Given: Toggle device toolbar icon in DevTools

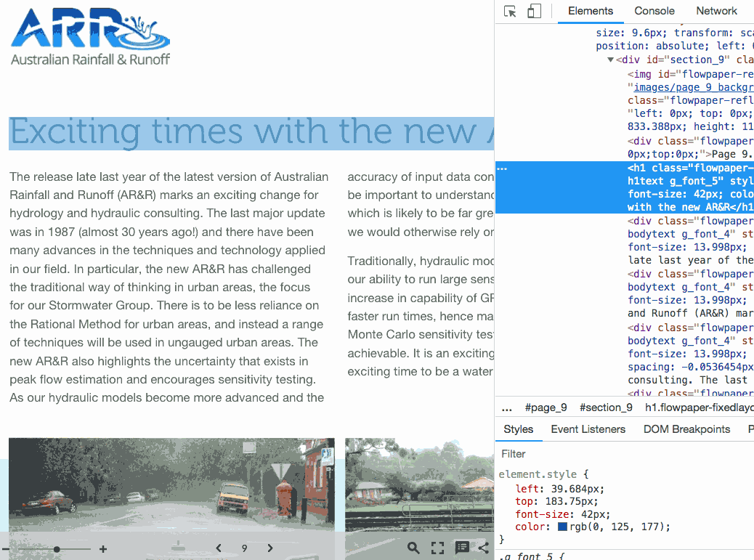Looking at the screenshot, I should (x=534, y=11).
